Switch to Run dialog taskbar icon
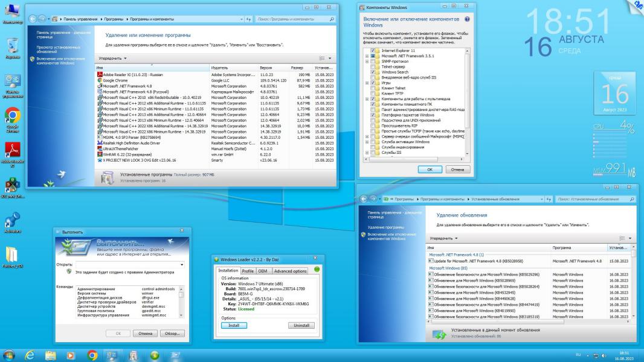 click(175, 355)
